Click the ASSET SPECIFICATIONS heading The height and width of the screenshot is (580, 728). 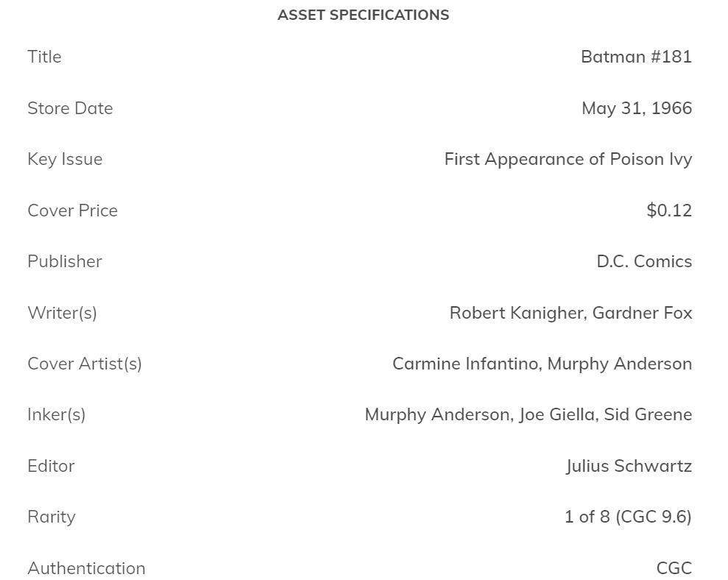(363, 15)
